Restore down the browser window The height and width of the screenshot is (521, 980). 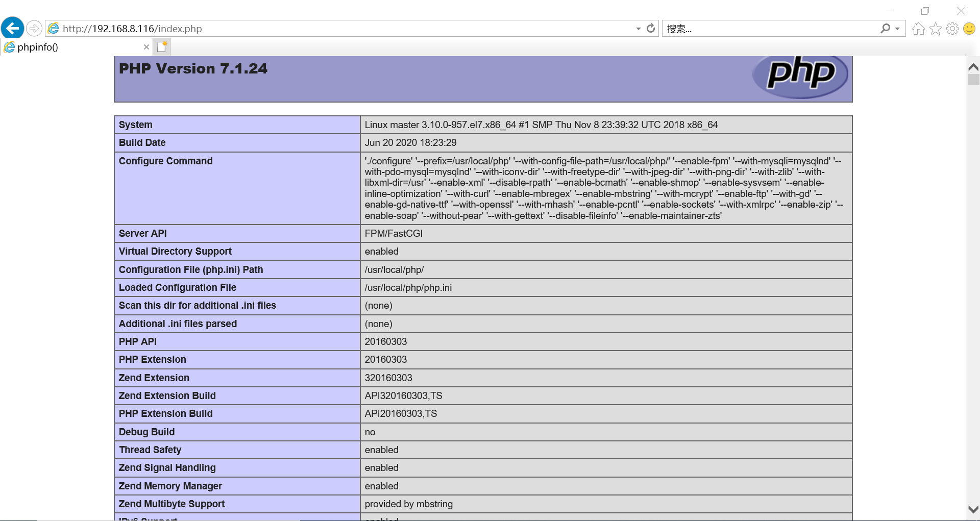coord(925,11)
